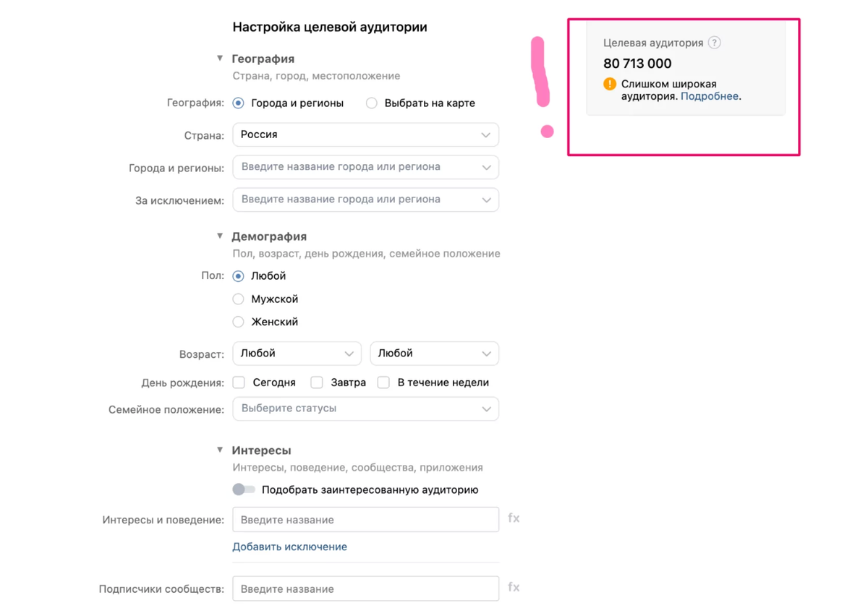The width and height of the screenshot is (868, 616).
Task: Open help for Целевая аудитория question mark icon
Action: click(715, 43)
